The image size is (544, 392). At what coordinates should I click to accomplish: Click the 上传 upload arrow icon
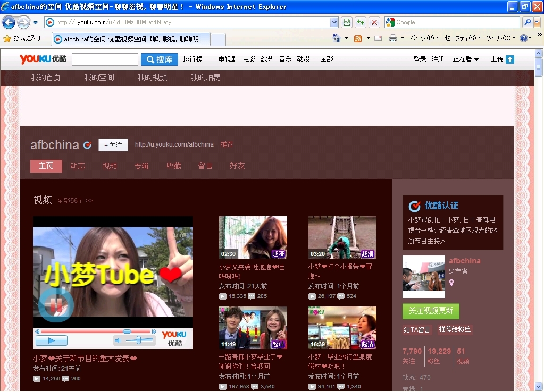click(509, 59)
